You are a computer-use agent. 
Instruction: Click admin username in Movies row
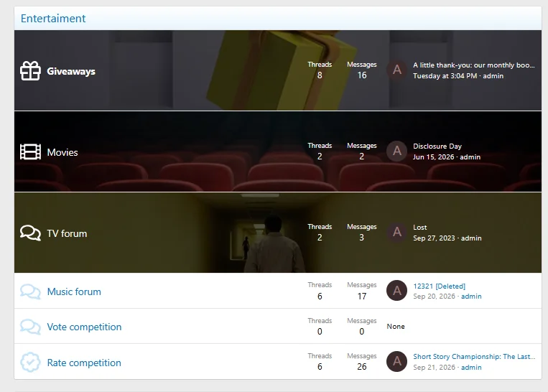[470, 157]
